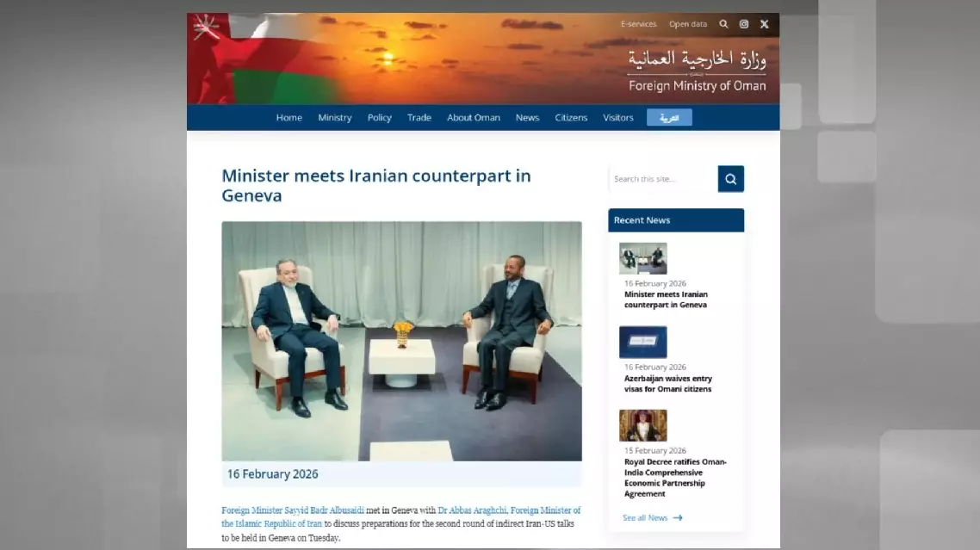Focus the Search this site field
Screen dimensions: 980x550
pyautogui.click(x=662, y=179)
